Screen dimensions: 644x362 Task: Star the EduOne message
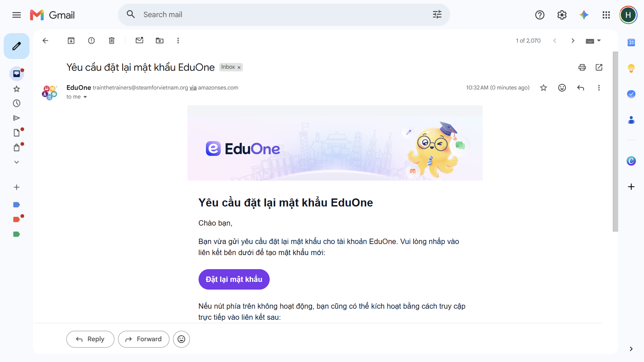pos(544,88)
